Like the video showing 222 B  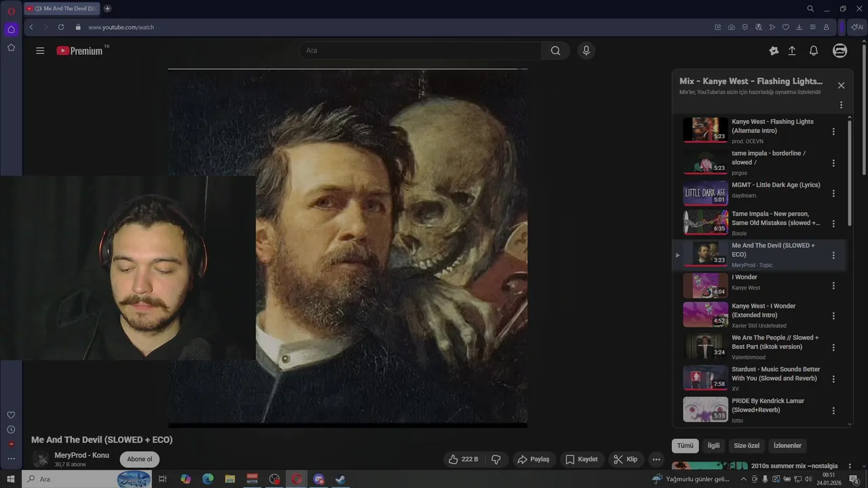click(x=463, y=460)
